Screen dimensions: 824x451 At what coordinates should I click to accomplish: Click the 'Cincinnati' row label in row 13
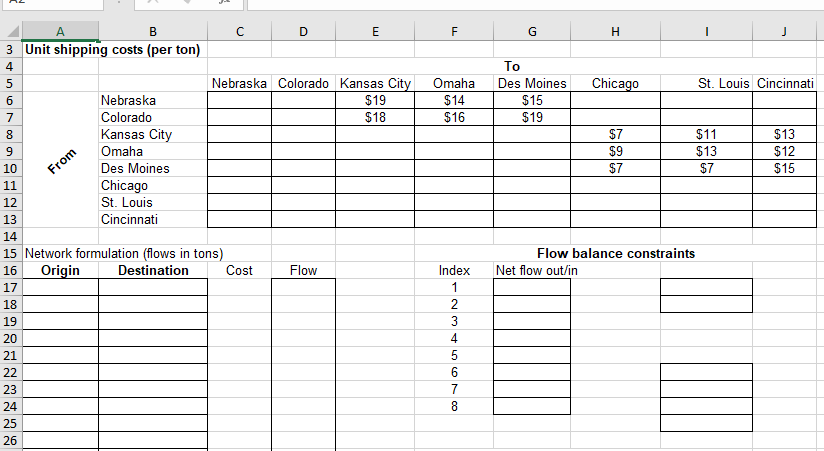click(153, 219)
